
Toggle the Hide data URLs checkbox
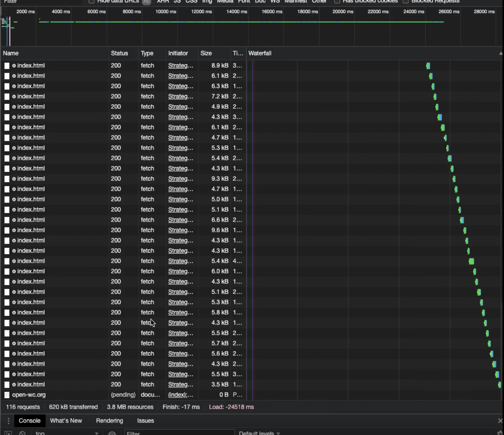pyautogui.click(x=92, y=1)
